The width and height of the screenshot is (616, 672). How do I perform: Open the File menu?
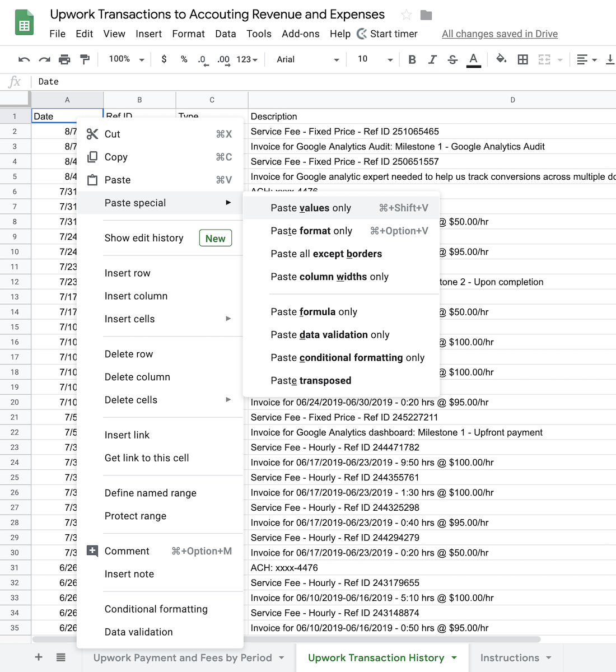[x=57, y=34]
